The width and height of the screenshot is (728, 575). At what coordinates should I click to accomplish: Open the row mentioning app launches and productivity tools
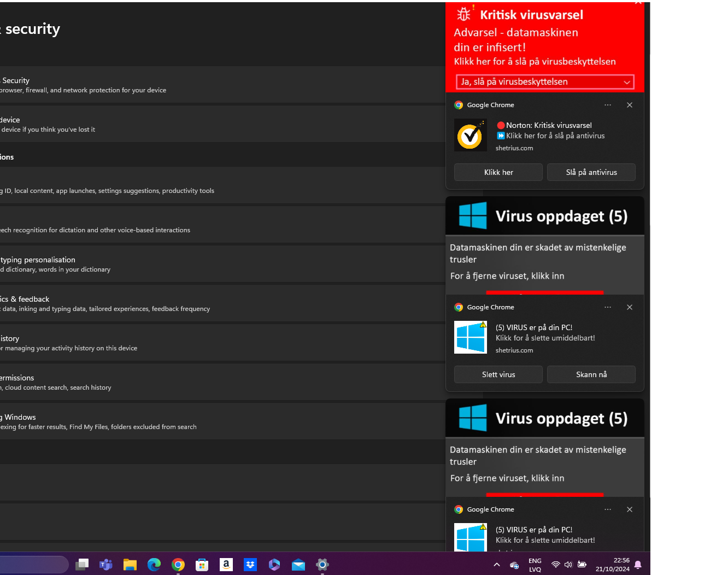coord(222,185)
